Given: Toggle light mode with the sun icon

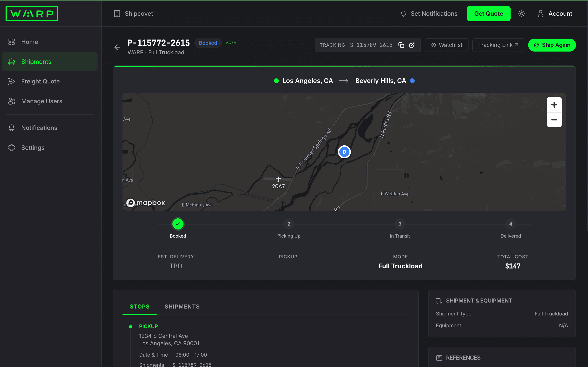Looking at the screenshot, I should (521, 14).
